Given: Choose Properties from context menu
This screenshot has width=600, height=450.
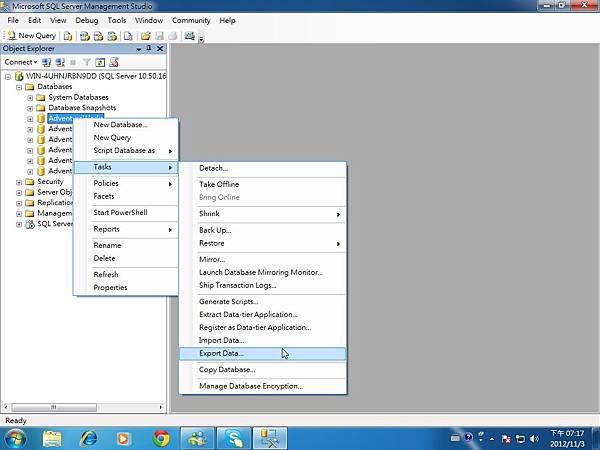Looking at the screenshot, I should pos(126,287).
